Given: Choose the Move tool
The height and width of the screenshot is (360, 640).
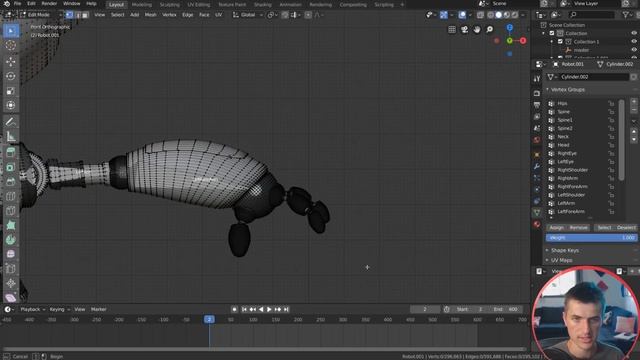Looking at the screenshot, I should click(x=11, y=62).
